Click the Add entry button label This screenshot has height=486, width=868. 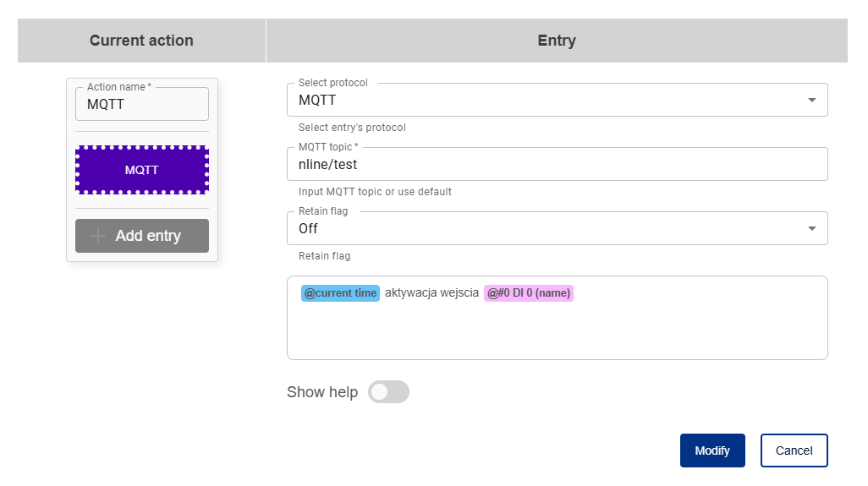(x=148, y=236)
